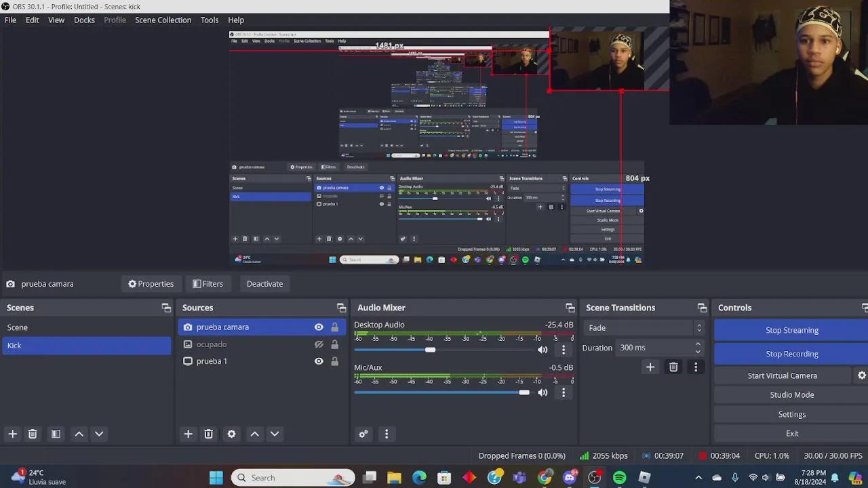Open the Tools menu
The width and height of the screenshot is (868, 488).
[210, 20]
